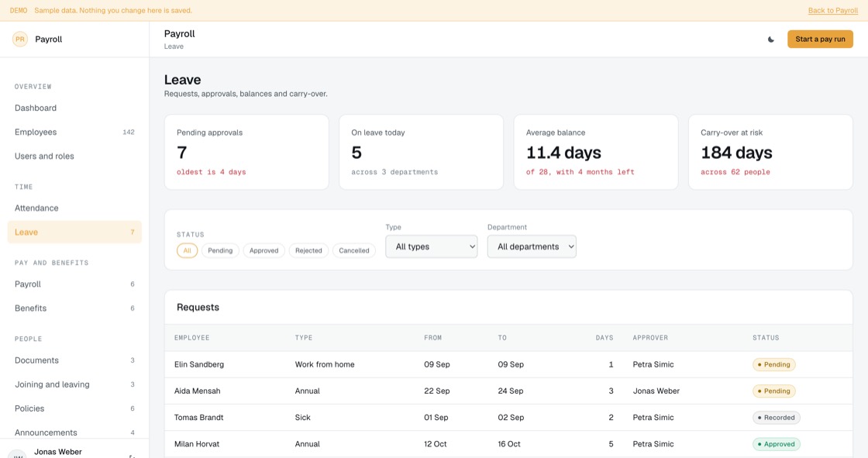Open Benefits in the sidebar
This screenshot has height=458, width=868.
74,308
